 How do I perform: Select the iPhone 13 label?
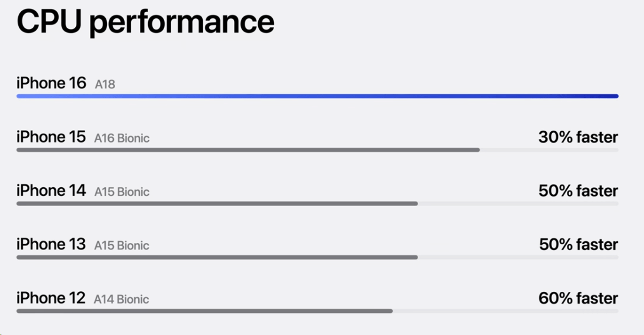tap(51, 244)
